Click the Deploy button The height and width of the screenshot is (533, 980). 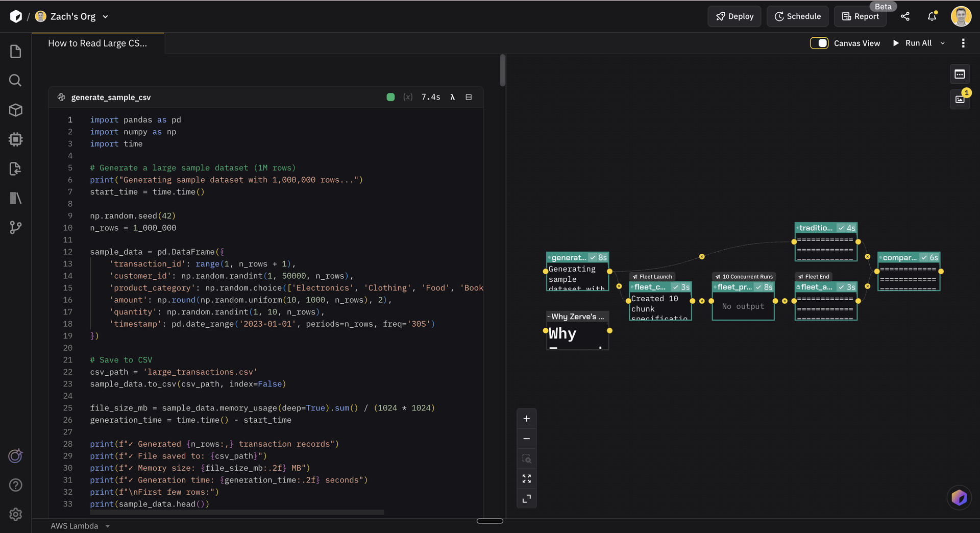[734, 16]
